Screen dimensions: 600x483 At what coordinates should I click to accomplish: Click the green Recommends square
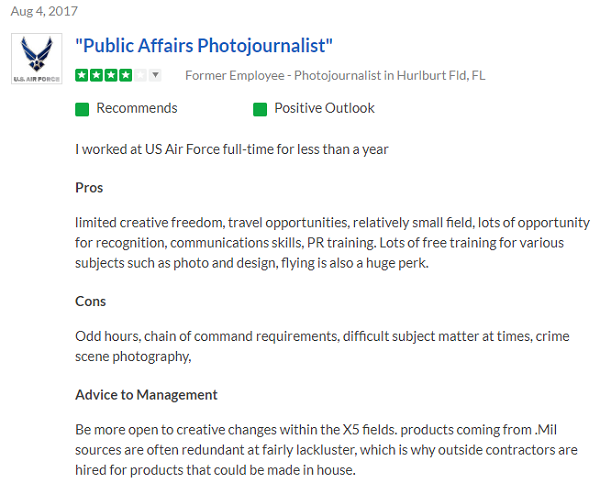coord(82,109)
